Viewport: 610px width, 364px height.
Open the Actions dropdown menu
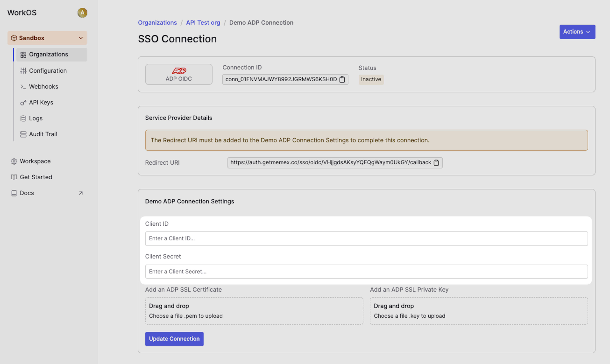(577, 32)
